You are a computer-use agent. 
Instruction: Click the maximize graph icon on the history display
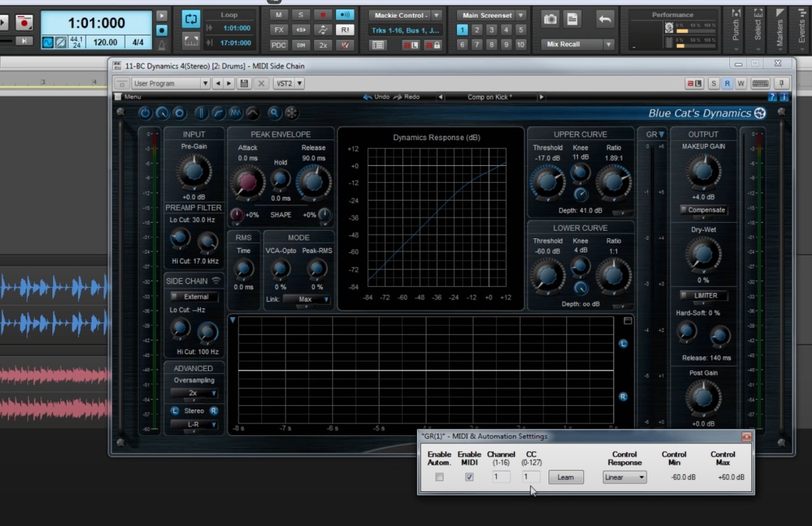tap(627, 321)
